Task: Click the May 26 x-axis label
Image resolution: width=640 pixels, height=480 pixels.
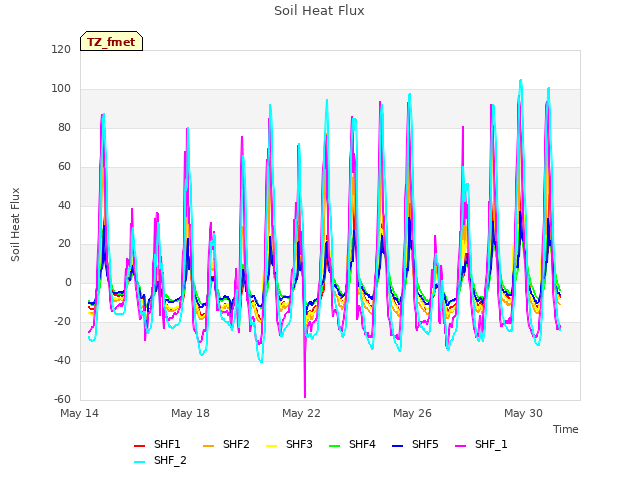Action: (x=413, y=413)
